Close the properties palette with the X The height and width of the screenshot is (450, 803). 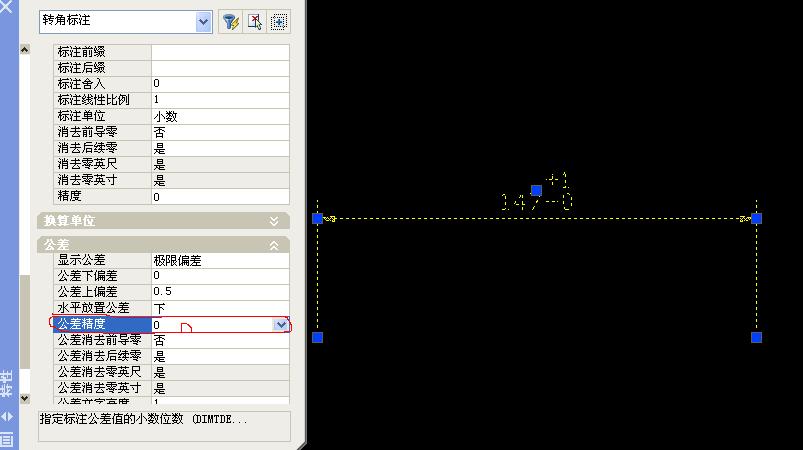tap(7, 7)
